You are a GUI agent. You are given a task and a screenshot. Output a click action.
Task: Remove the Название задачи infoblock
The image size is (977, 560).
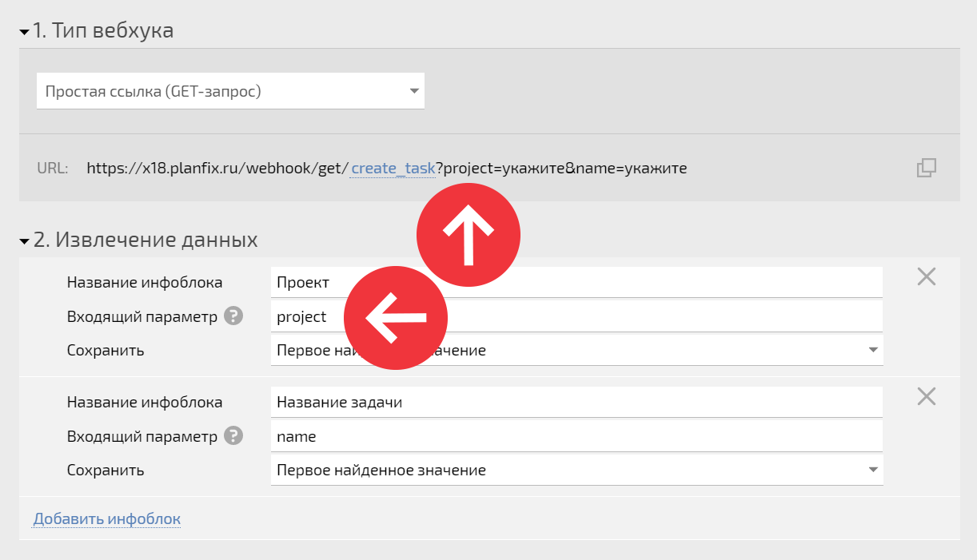click(x=926, y=396)
